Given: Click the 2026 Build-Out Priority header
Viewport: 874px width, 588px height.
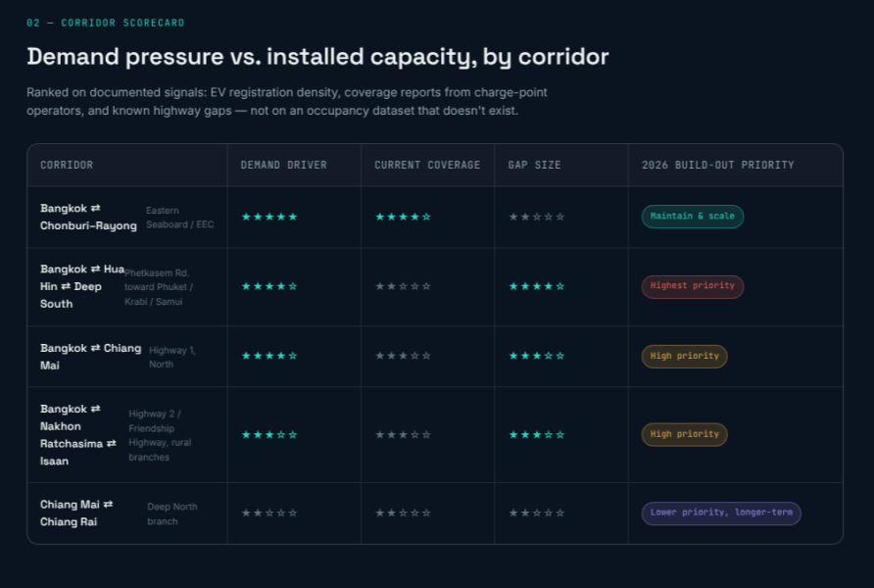Looking at the screenshot, I should (x=718, y=165).
